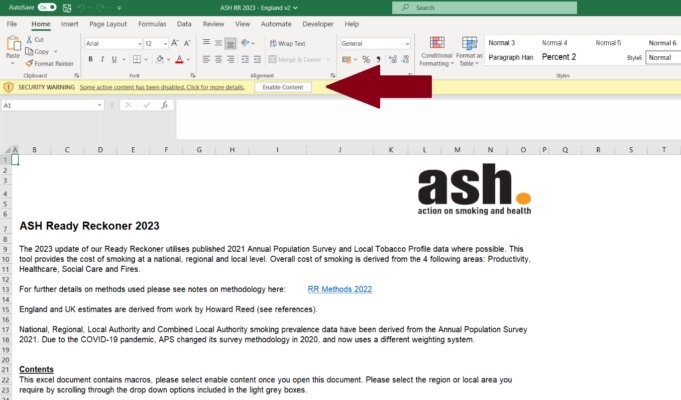This screenshot has width=681, height=400.
Task: Click the Cut scissors icon
Action: tap(29, 40)
